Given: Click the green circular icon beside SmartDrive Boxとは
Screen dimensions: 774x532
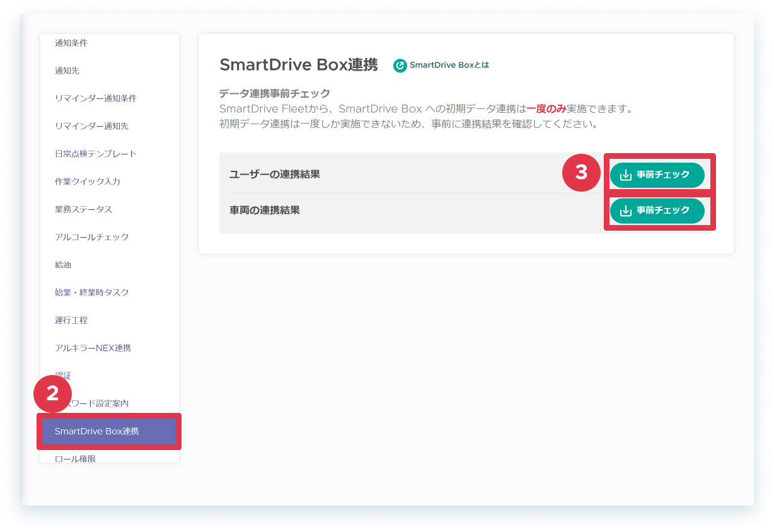Looking at the screenshot, I should pyautogui.click(x=400, y=66).
